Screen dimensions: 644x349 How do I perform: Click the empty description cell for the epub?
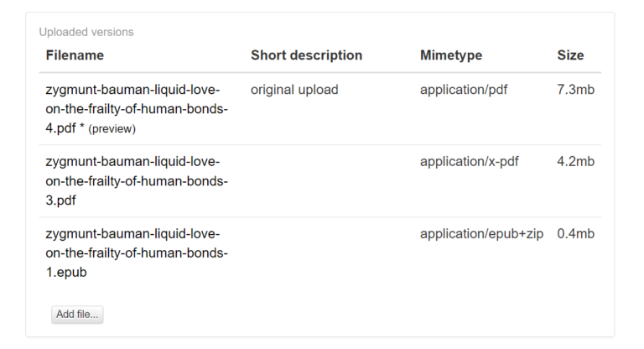click(x=327, y=253)
